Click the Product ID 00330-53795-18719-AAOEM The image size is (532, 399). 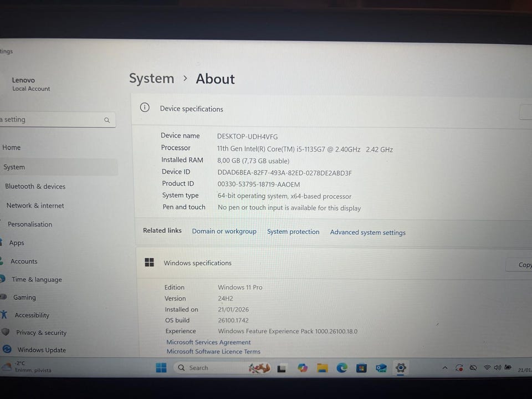click(x=259, y=184)
